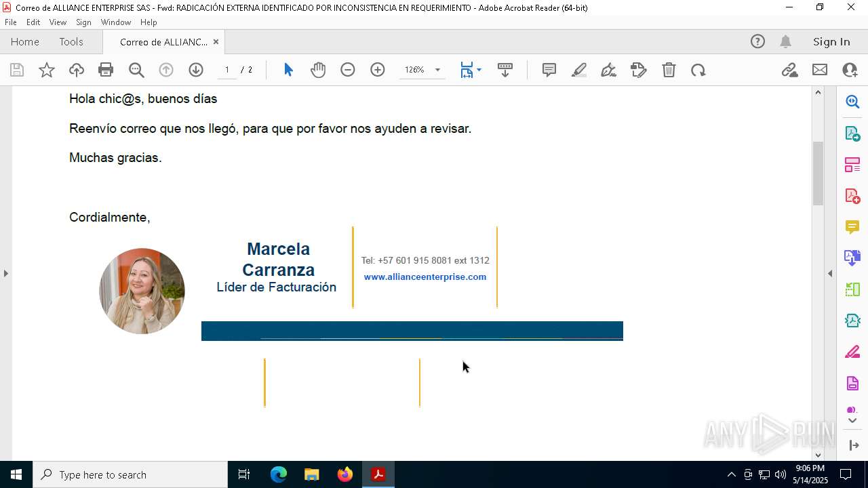
Task: Open the Edit PDF pencil tool
Action: 639,70
